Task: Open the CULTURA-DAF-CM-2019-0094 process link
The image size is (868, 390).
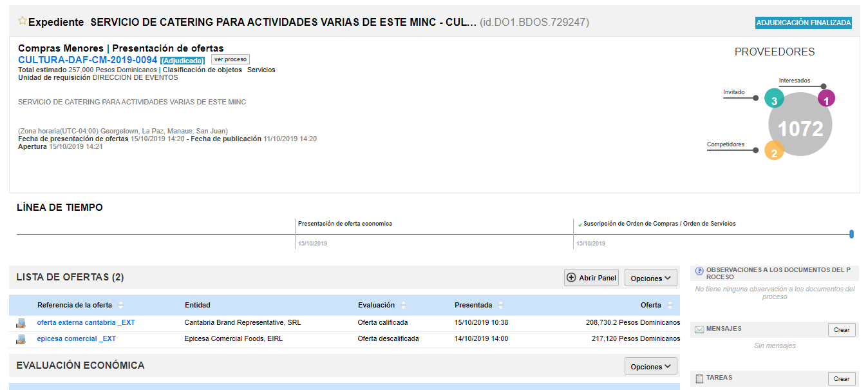Action: tap(88, 60)
